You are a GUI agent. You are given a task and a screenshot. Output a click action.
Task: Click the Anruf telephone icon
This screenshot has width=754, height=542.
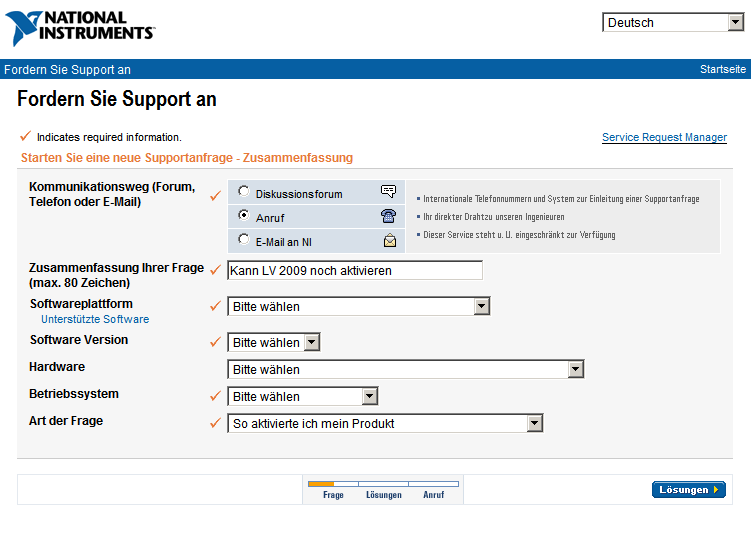coord(388,215)
